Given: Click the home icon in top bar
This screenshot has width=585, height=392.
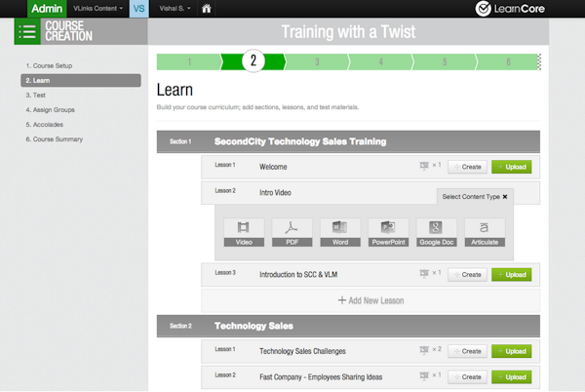Looking at the screenshot, I should point(207,10).
